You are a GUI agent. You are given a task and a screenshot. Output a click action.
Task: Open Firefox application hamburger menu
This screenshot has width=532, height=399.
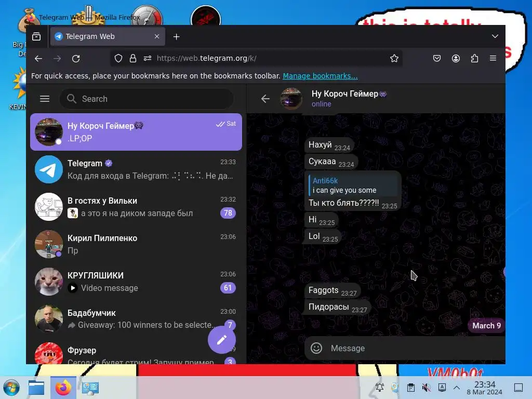[493, 58]
